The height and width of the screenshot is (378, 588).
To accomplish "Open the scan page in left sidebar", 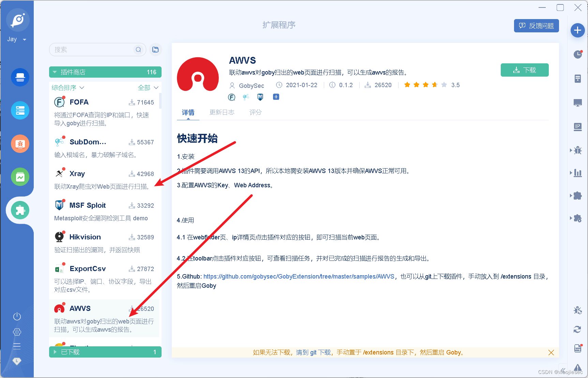I will [x=20, y=77].
